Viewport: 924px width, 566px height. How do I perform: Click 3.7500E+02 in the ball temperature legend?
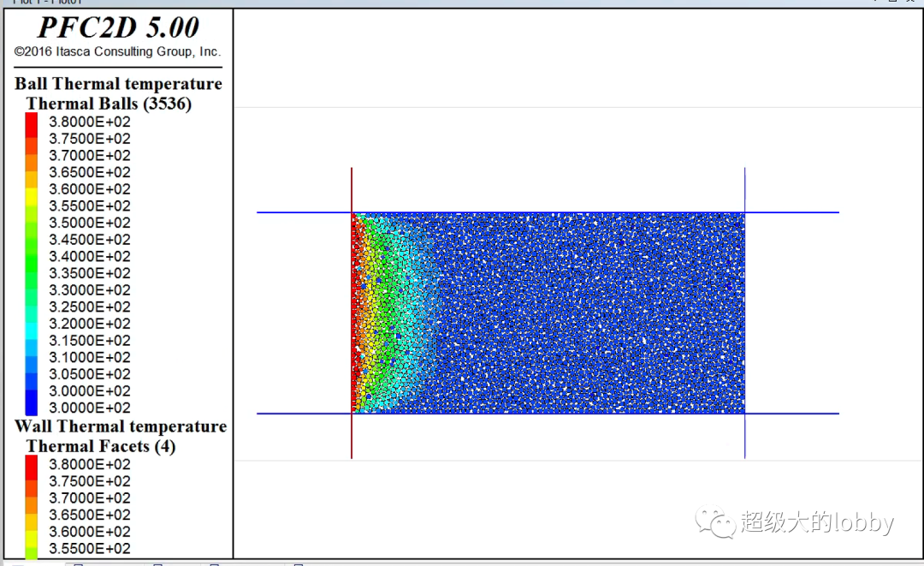90,139
